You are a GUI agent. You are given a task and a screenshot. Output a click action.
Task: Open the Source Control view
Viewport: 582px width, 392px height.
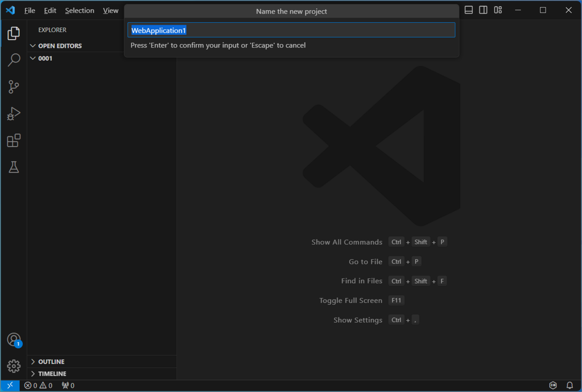click(x=14, y=87)
